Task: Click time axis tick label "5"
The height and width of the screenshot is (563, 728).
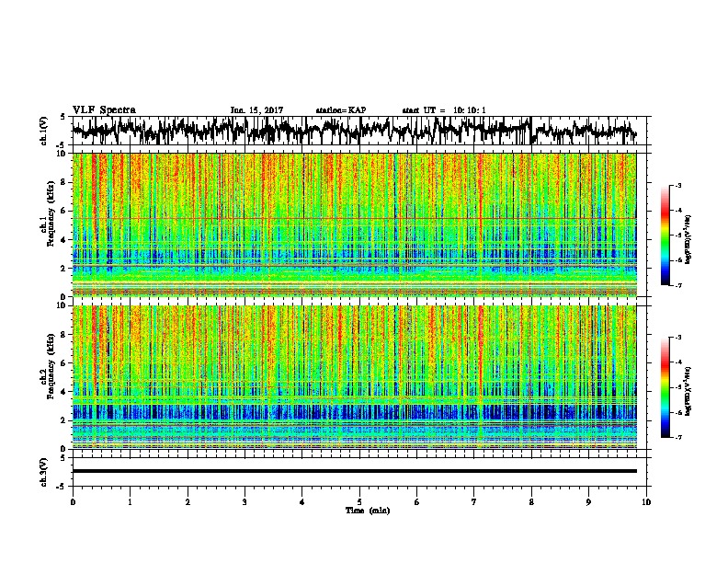Action: tap(359, 502)
